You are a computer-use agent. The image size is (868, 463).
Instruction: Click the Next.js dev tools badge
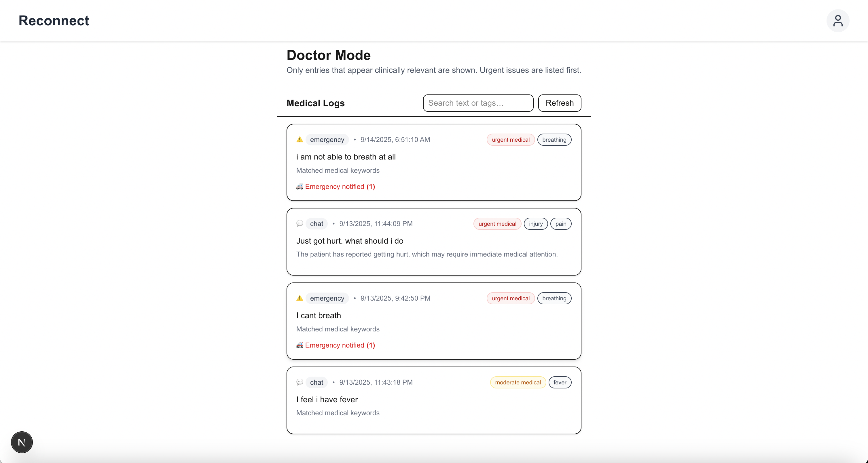(22, 442)
